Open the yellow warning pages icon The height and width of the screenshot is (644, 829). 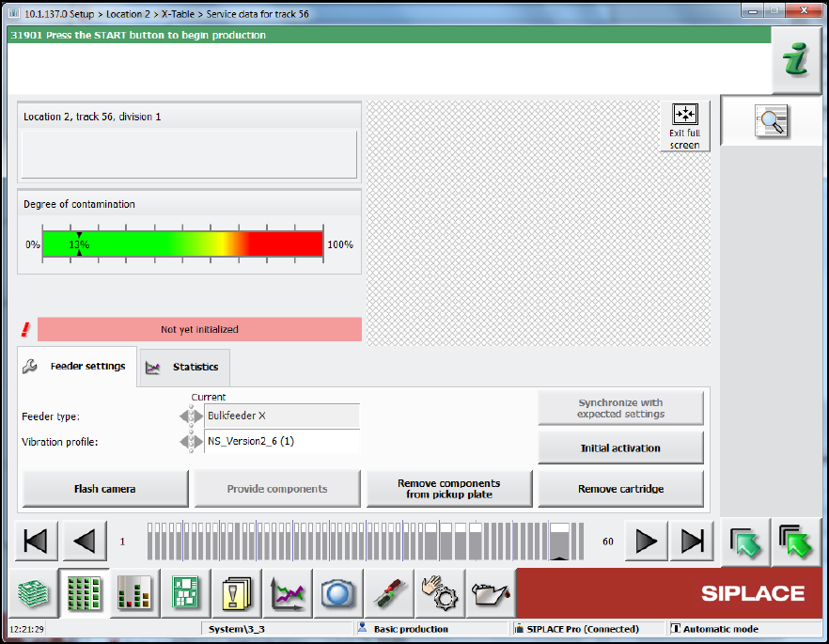[x=236, y=593]
